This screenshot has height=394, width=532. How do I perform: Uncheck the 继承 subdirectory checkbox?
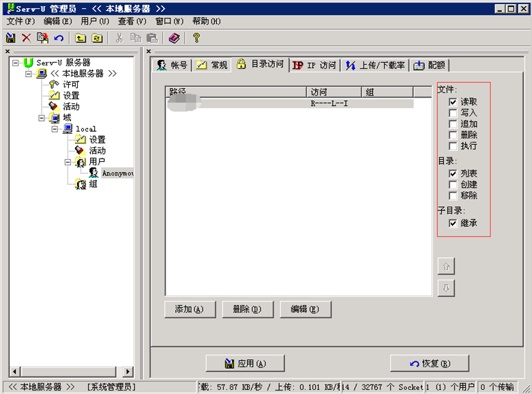(453, 223)
